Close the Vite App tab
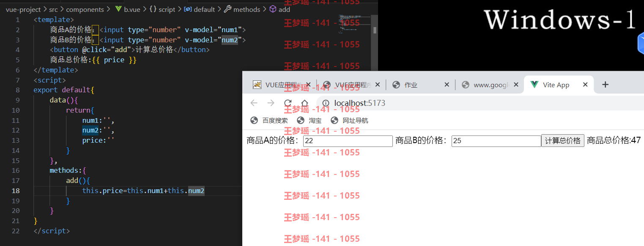This screenshot has height=246, width=644. 585,85
